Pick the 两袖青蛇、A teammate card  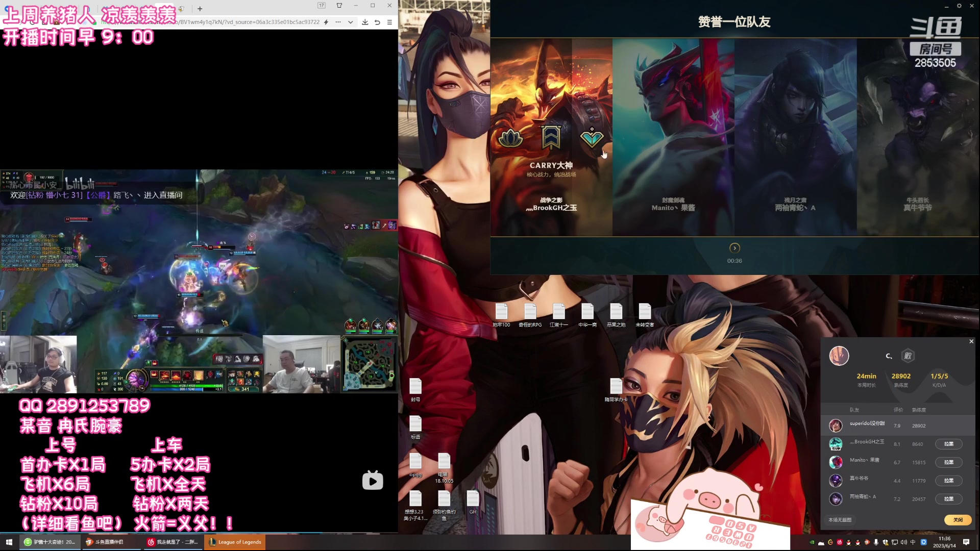tap(795, 138)
